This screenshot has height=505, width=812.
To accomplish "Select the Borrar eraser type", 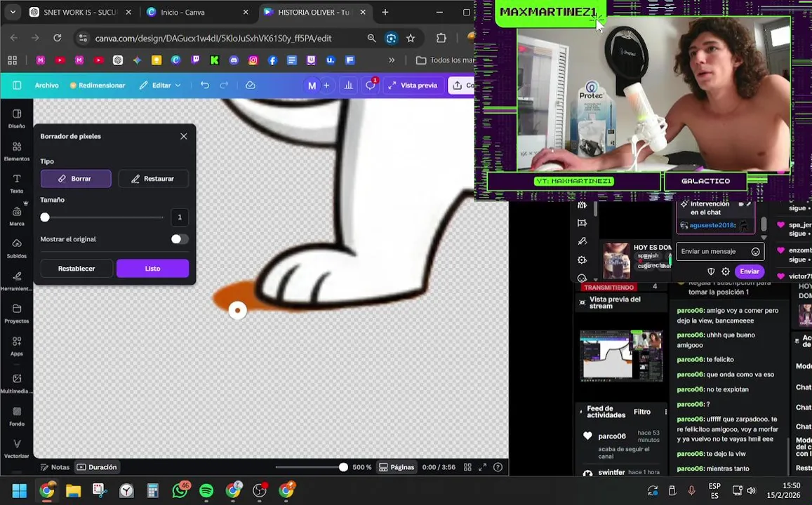I will pos(76,179).
